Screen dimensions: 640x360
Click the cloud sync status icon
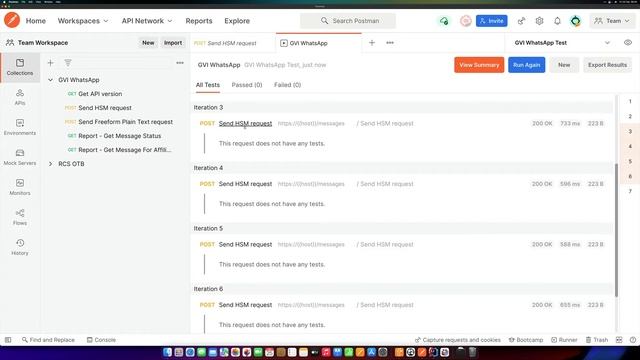[444, 21]
